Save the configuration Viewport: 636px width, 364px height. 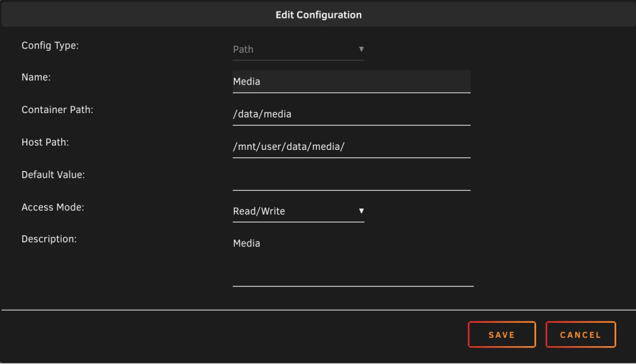tap(502, 334)
